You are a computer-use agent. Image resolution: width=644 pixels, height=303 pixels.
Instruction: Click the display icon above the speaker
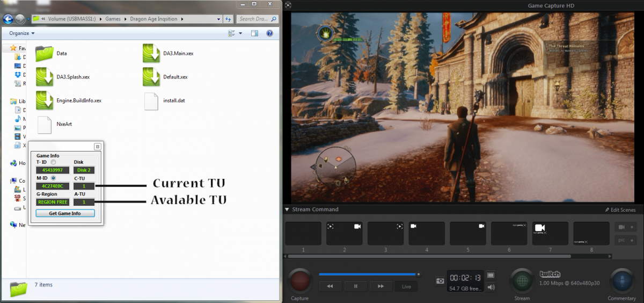491,275
